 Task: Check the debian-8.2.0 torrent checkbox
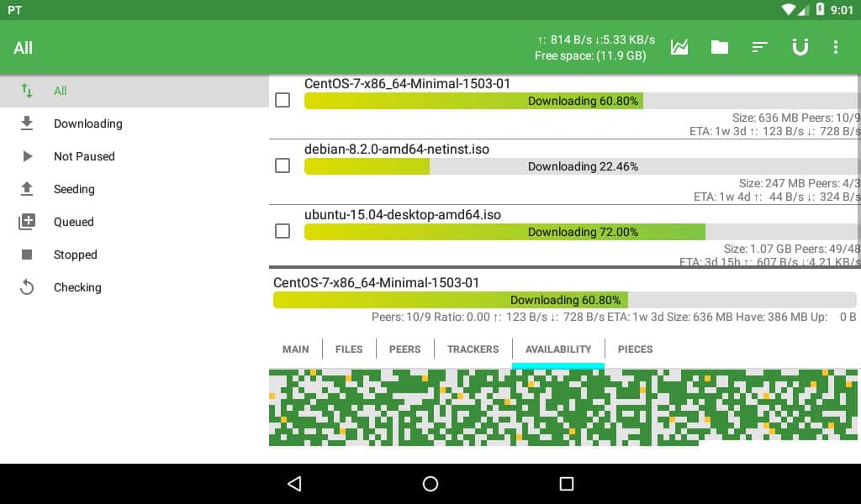pos(283,165)
